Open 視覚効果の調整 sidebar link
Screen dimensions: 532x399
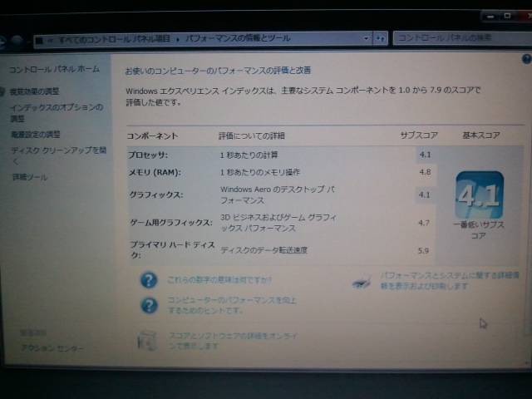point(34,91)
